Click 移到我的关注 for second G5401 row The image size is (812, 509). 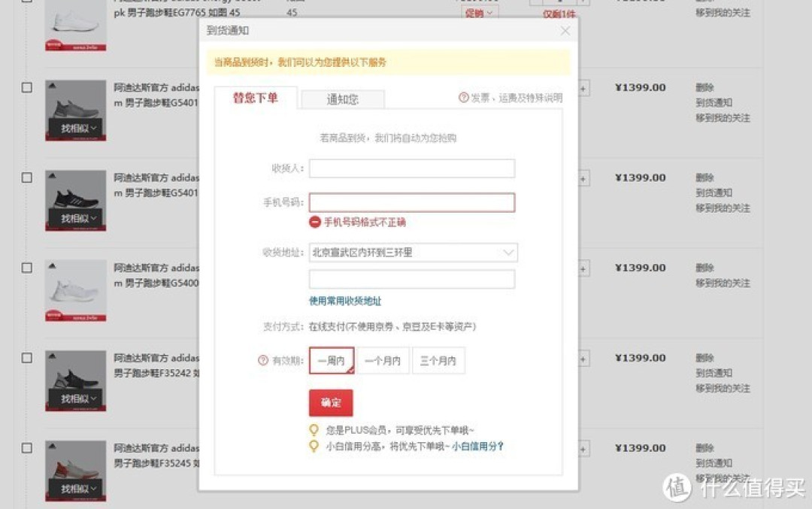pyautogui.click(x=723, y=208)
